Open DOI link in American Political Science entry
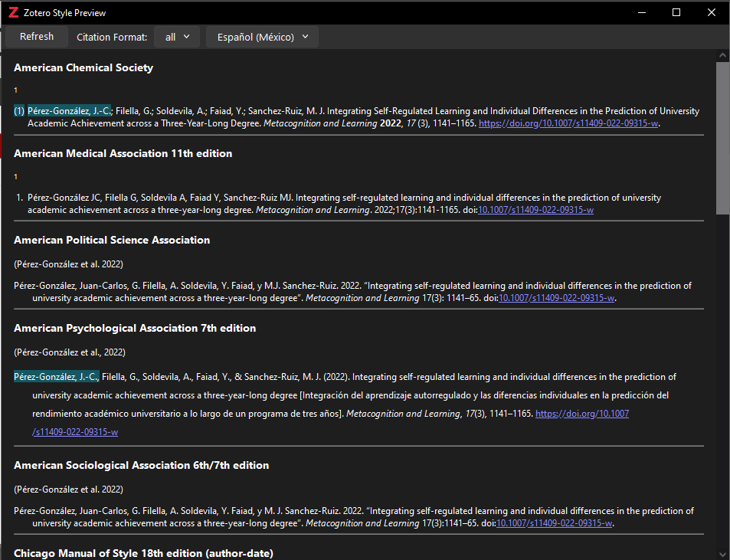Screen dimensions: 730x560 coord(556,298)
